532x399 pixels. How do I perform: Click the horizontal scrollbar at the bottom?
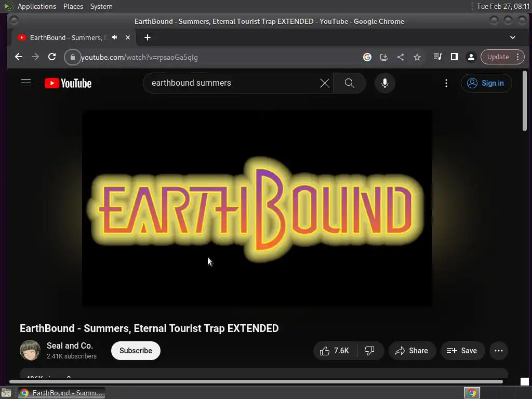click(x=256, y=382)
